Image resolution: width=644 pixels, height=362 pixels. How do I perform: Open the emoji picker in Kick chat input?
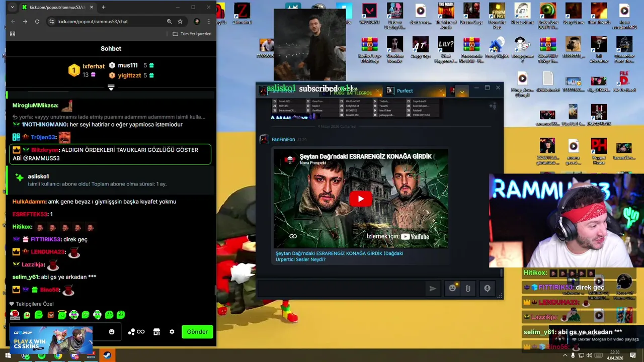112,332
